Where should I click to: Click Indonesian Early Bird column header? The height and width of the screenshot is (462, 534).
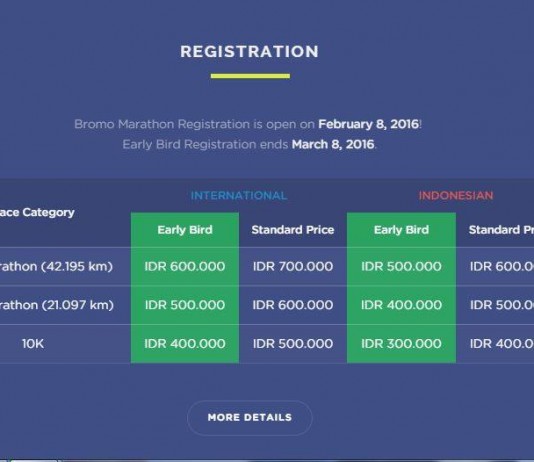click(x=402, y=230)
